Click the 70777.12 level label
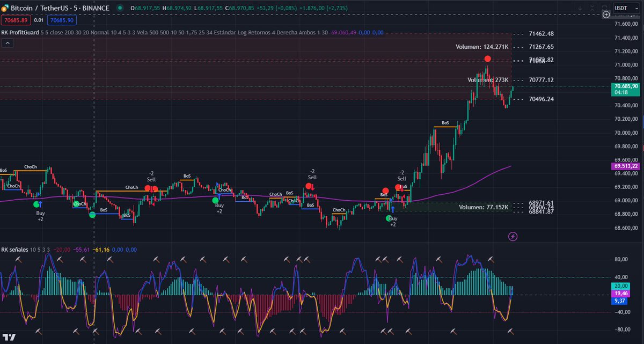Viewport: 644px width, 344px height. point(540,79)
